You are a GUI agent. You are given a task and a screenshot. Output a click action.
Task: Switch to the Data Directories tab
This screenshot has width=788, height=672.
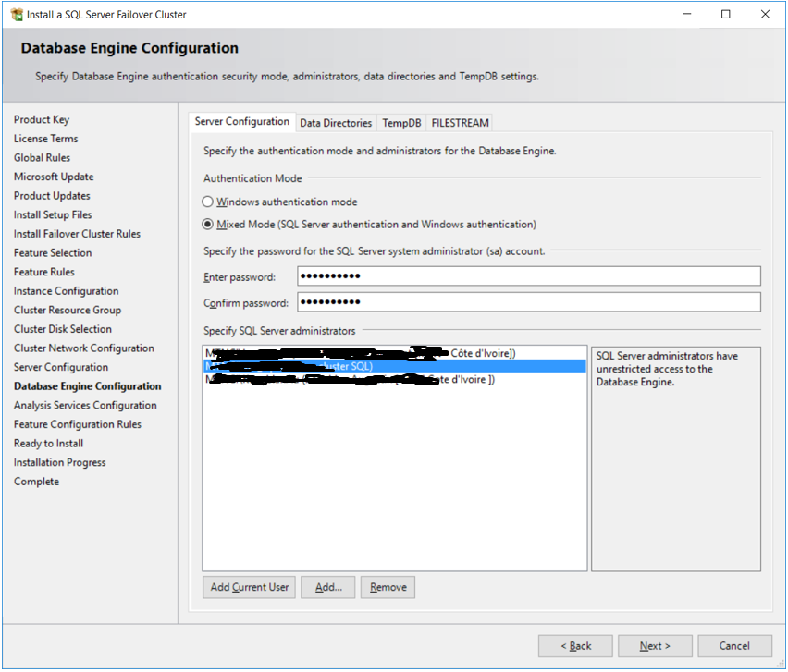tap(336, 123)
